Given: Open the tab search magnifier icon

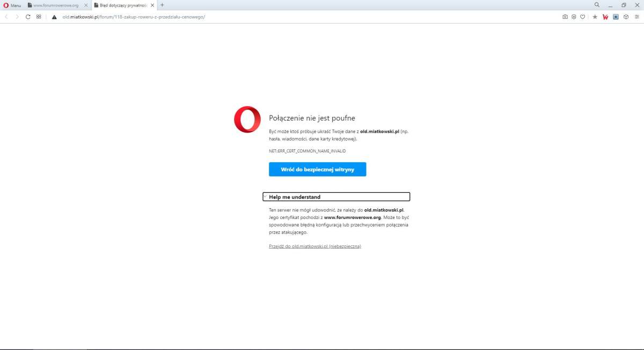Looking at the screenshot, I should click(597, 5).
